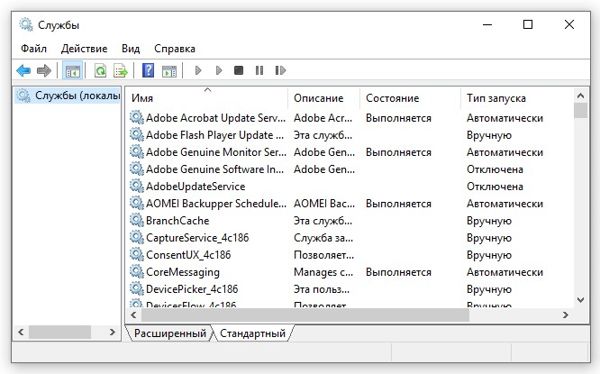Click tree pane scrollbar left arrow
This screenshot has height=374, width=600.
pos(21,332)
